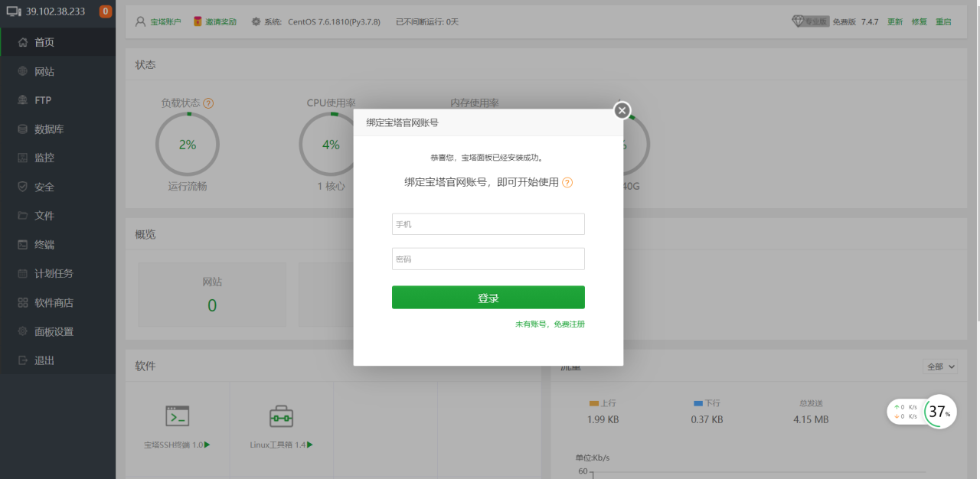Click the 修复 link in header
The image size is (980, 479).
coord(920,22)
